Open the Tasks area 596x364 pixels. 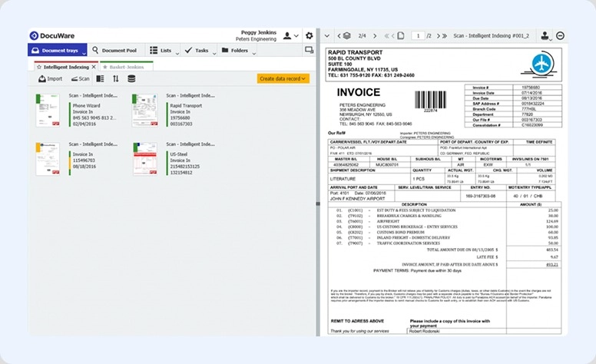[197, 50]
